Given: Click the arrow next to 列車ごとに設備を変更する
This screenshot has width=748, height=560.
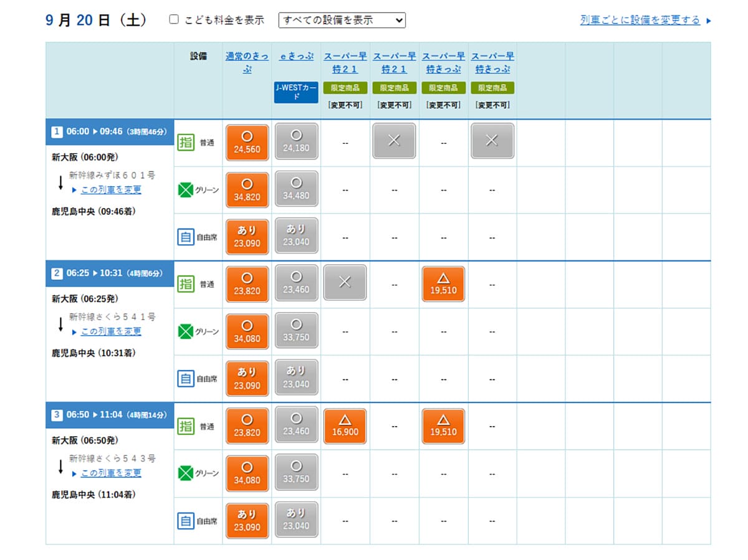Looking at the screenshot, I should tap(708, 21).
